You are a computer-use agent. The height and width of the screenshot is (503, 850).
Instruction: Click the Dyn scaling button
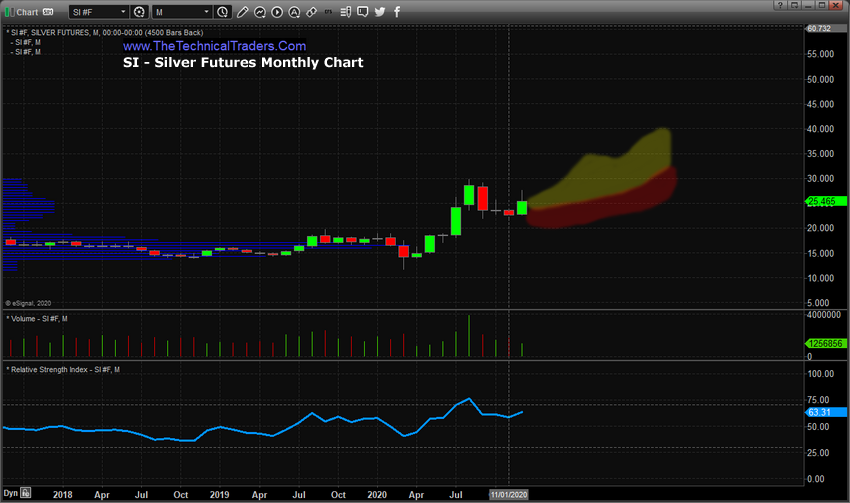(11, 494)
